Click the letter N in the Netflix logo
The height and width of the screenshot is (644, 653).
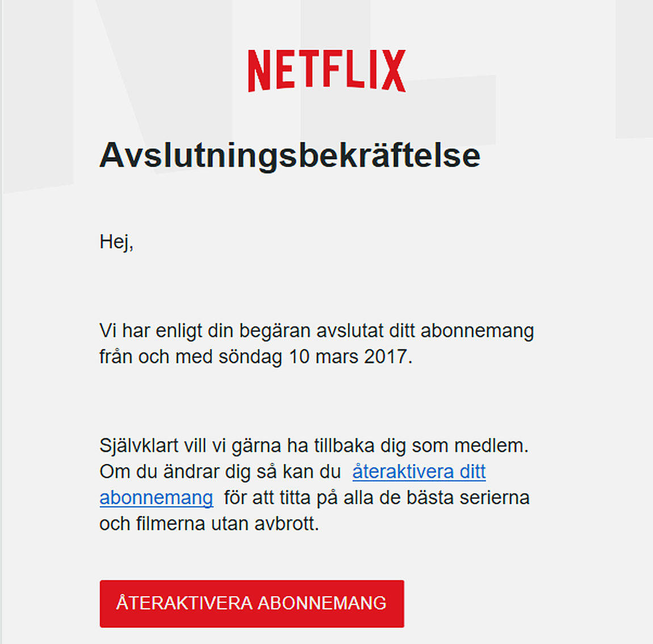[x=259, y=71]
